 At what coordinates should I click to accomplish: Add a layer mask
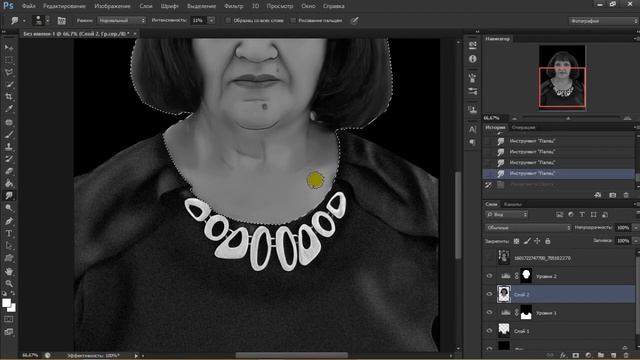point(576,355)
